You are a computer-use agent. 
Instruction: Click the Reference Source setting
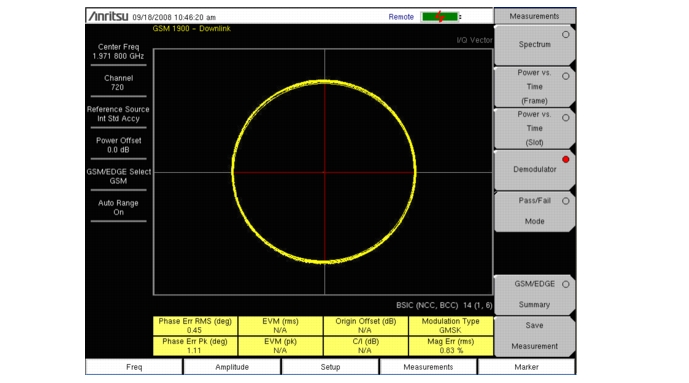click(x=118, y=114)
